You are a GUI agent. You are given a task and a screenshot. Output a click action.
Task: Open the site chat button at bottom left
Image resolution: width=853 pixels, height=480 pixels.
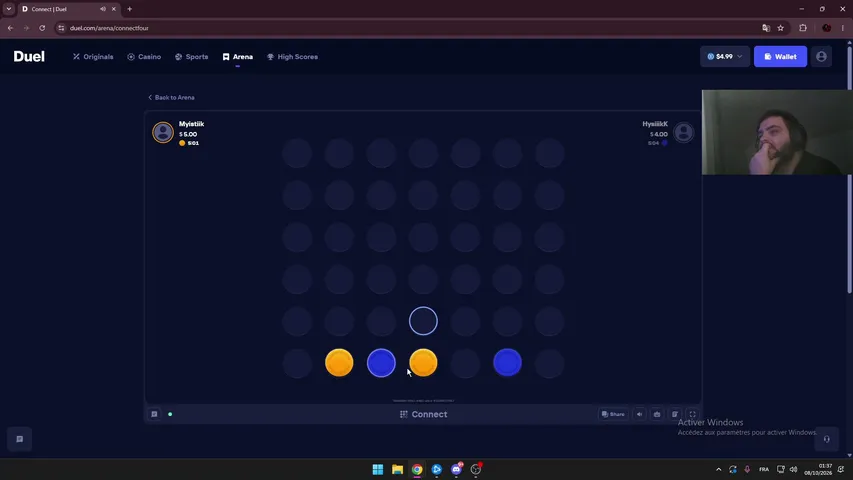pos(20,439)
